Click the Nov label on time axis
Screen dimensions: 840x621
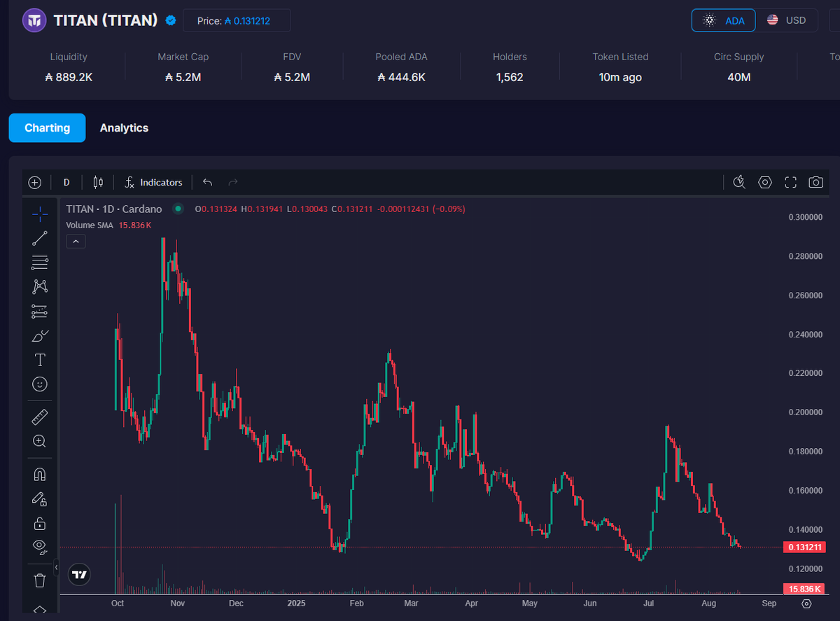[178, 603]
